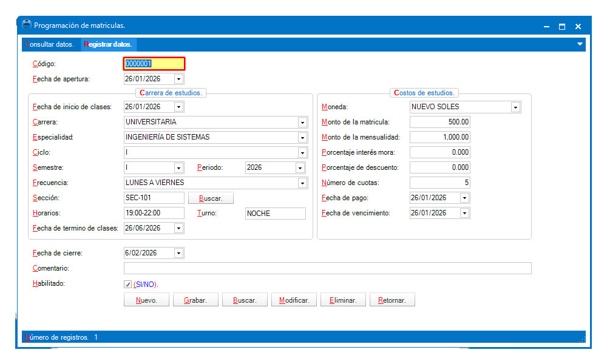Open the Fecha de cierre date dropdown
The height and width of the screenshot is (364, 607).
click(x=178, y=253)
